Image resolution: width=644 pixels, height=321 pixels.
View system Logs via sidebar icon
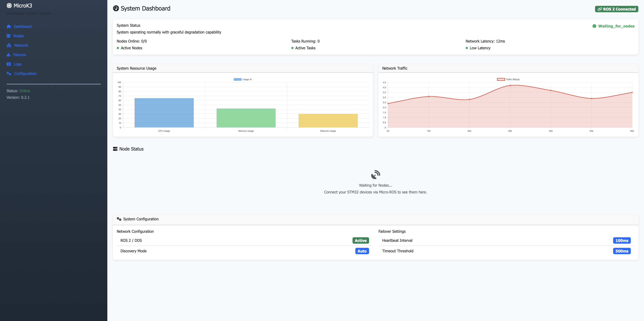point(9,64)
